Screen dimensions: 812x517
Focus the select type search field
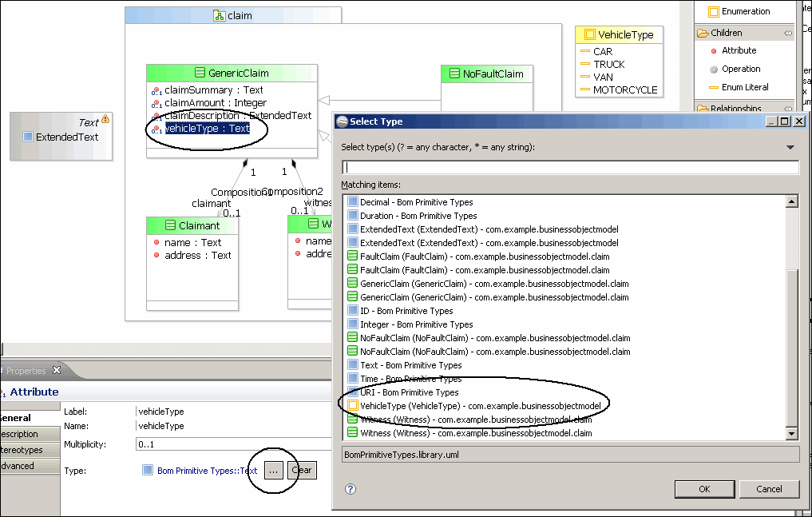pyautogui.click(x=570, y=168)
